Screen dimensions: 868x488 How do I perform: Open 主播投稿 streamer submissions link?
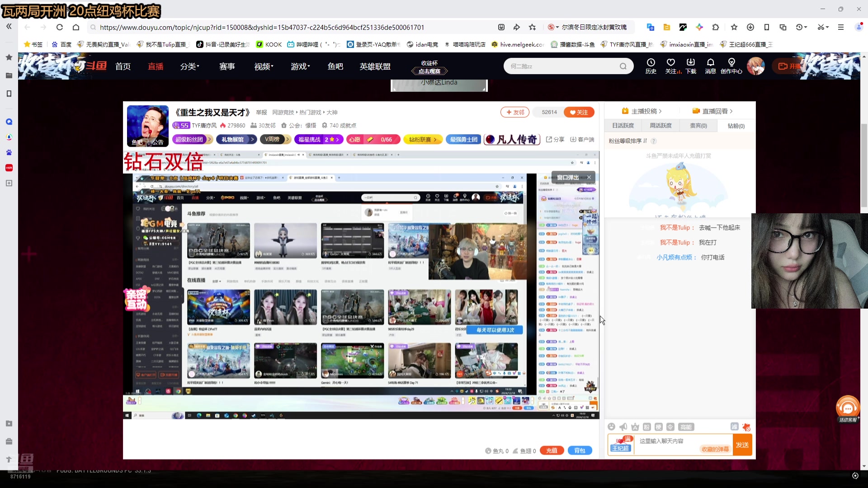642,111
